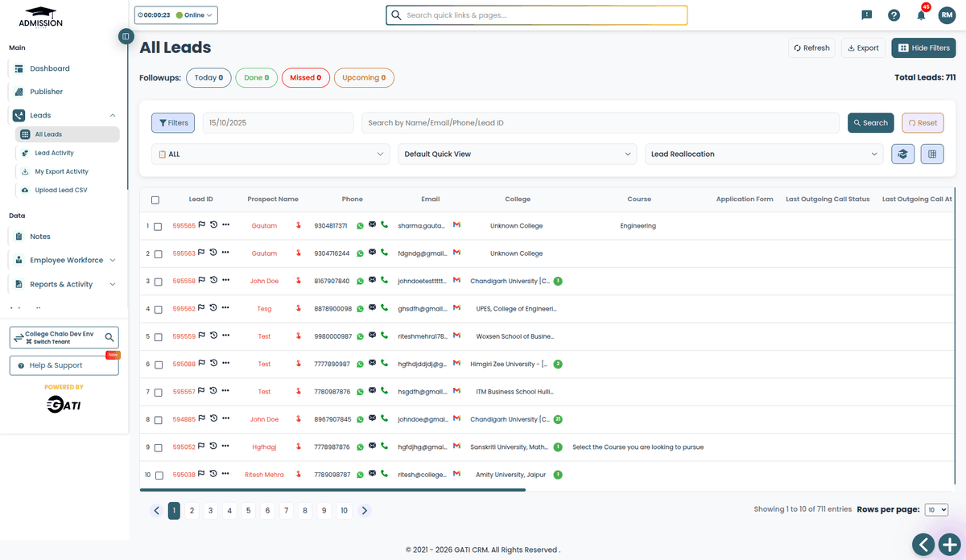Select the checkbox for lead 595088
Viewport: 966px width, 560px height.
click(158, 364)
